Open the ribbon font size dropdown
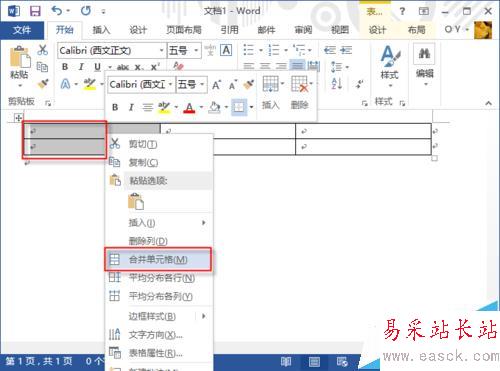The height and width of the screenshot is (371, 500). pos(196,51)
